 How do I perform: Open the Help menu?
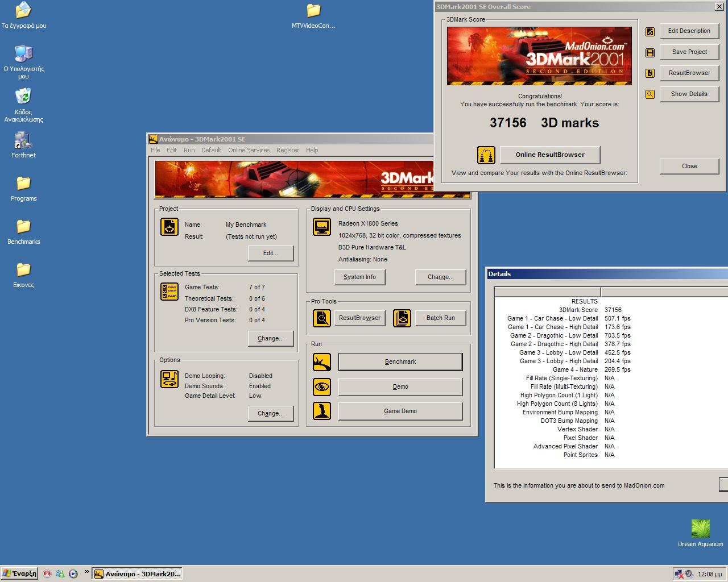tap(312, 150)
